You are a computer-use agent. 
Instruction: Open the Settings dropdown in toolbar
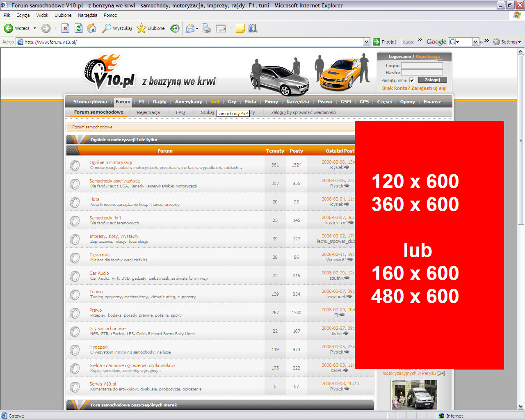[x=507, y=42]
